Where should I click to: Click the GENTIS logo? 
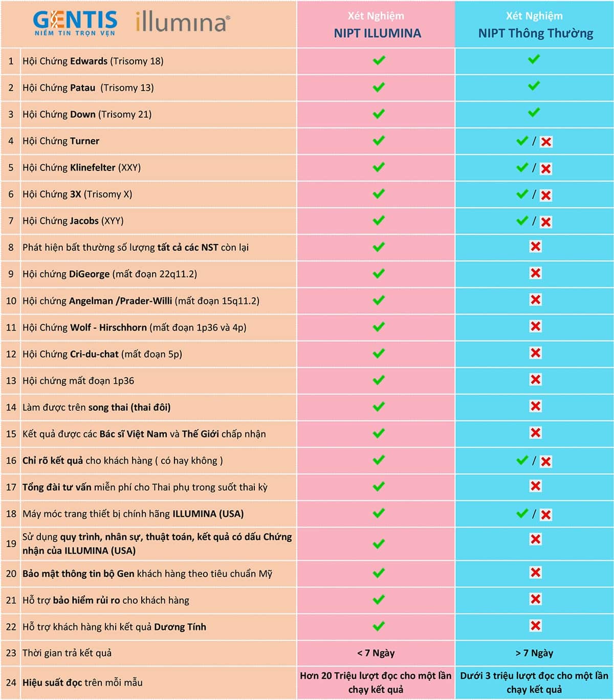tap(75, 24)
